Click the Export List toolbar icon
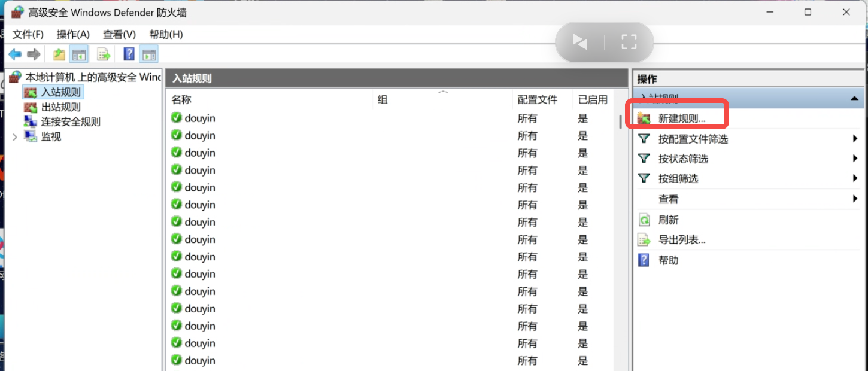Viewport: 868px width, 371px height. point(104,55)
